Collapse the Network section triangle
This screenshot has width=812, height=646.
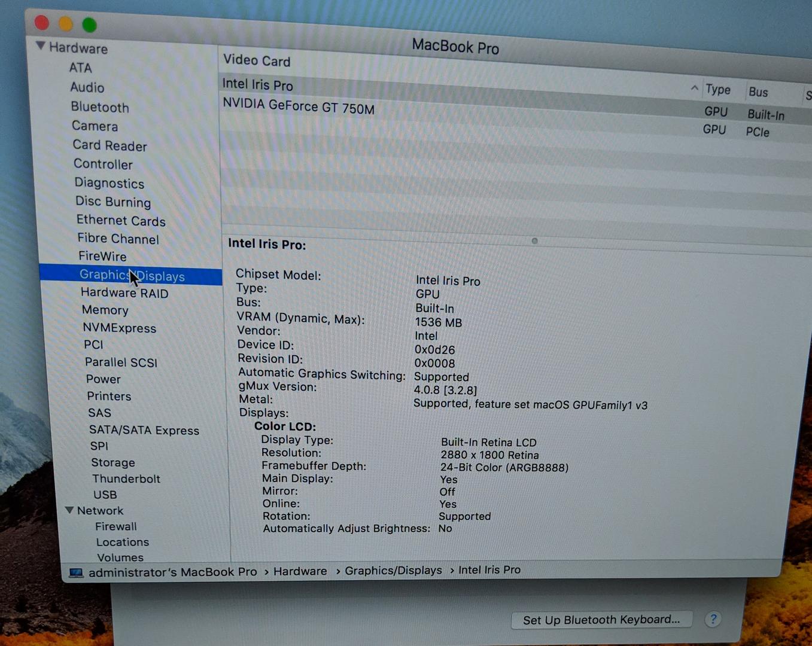[69, 510]
